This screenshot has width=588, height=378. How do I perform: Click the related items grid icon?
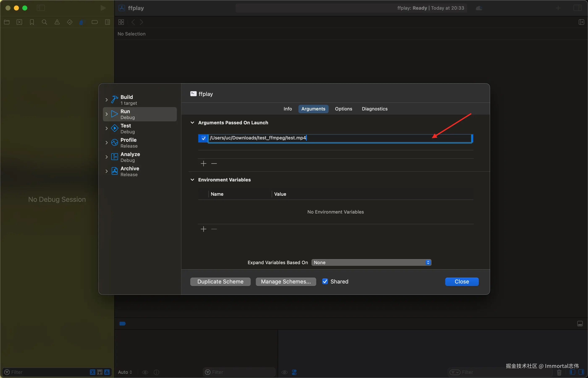tap(121, 22)
